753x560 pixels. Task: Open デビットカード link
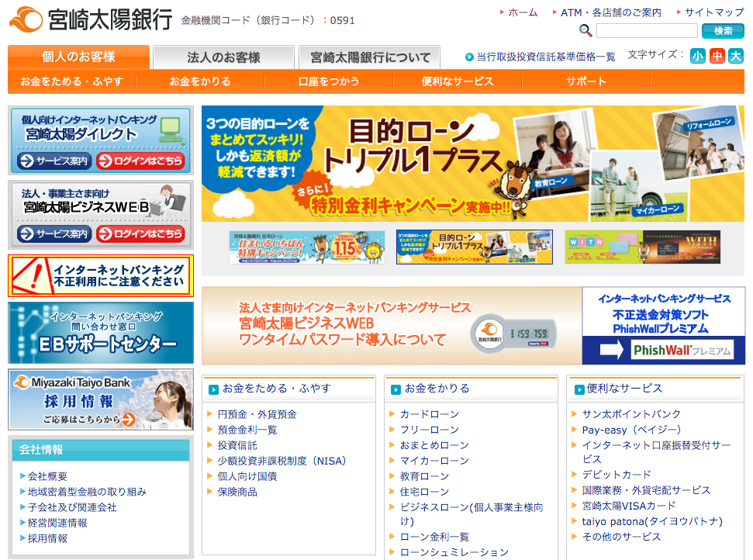(x=617, y=475)
